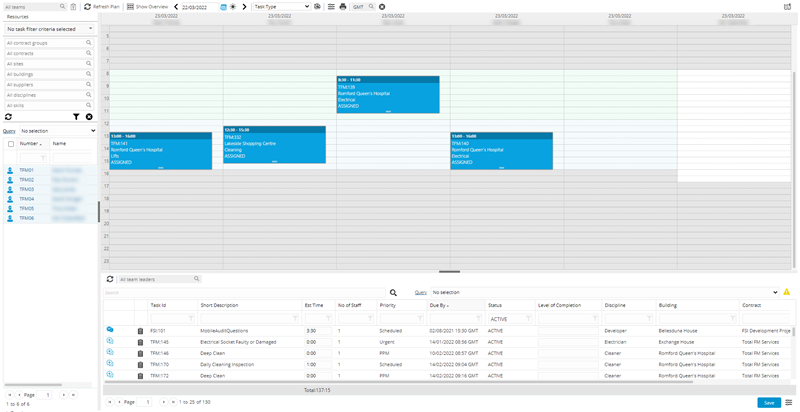The width and height of the screenshot is (800, 412).
Task: Sort tasks by Due By column
Action: coord(440,305)
